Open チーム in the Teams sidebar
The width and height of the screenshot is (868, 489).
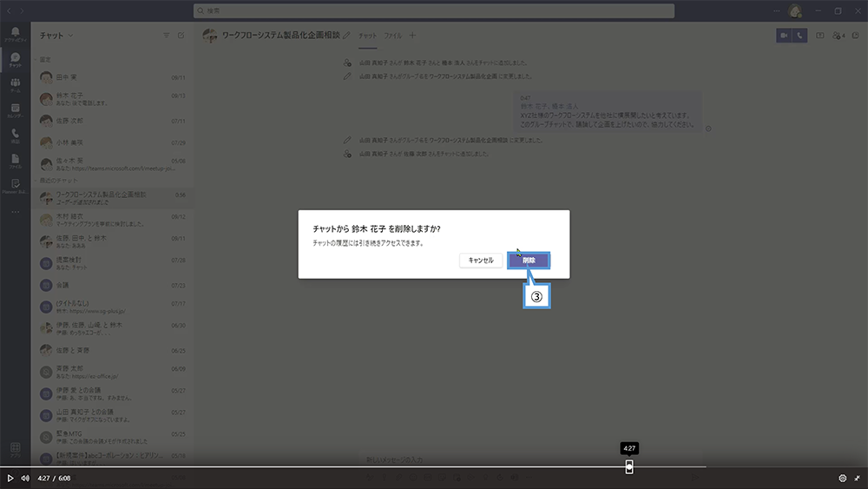coord(15,85)
